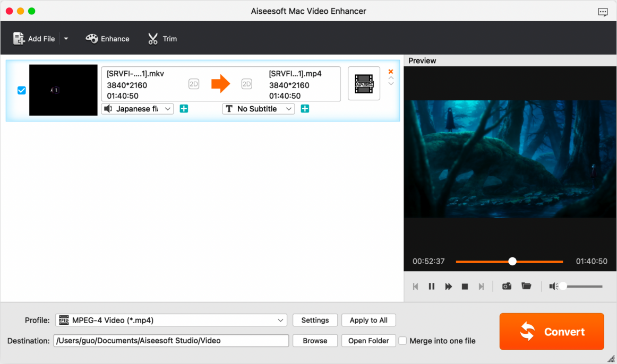The image size is (617, 364).
Task: Move the file down in the list
Action: 391,83
